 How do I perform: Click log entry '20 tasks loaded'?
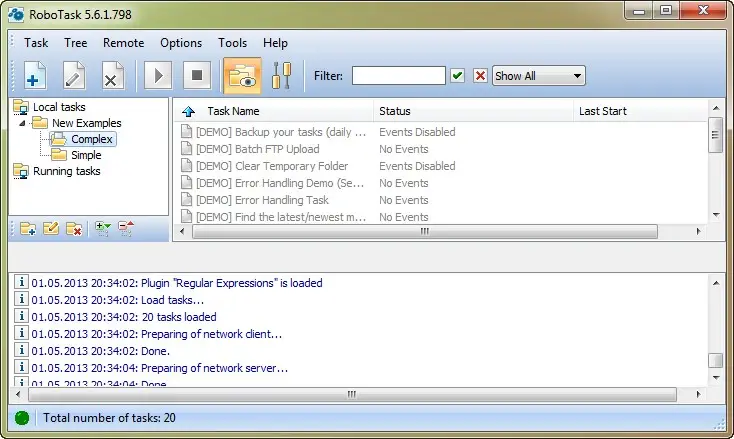coord(124,317)
